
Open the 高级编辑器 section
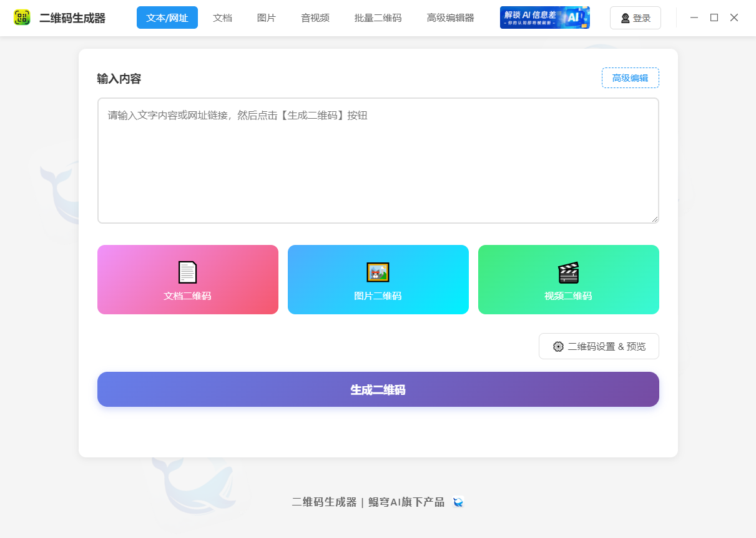point(450,17)
